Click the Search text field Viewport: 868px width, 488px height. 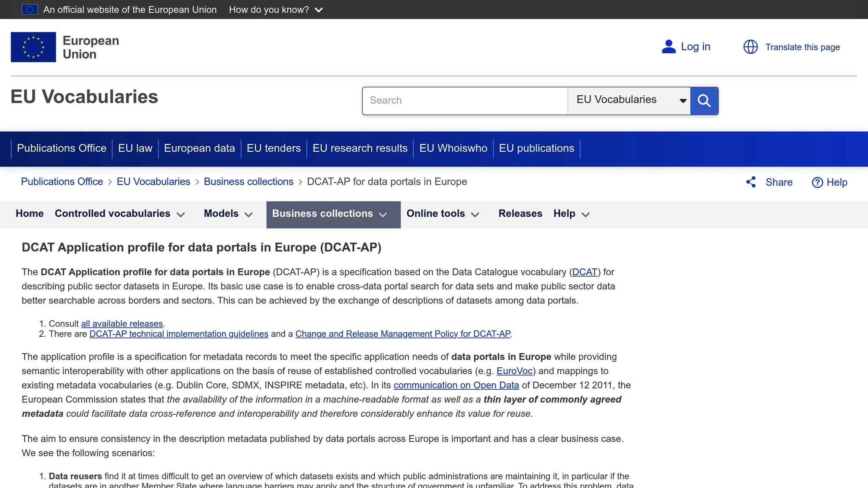point(465,100)
